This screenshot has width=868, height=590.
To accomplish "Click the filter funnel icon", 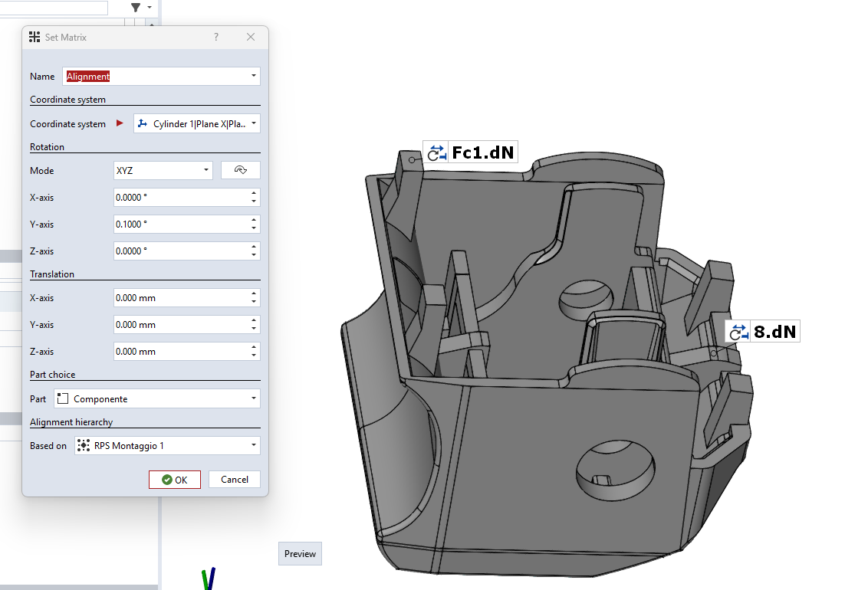I will click(x=136, y=8).
